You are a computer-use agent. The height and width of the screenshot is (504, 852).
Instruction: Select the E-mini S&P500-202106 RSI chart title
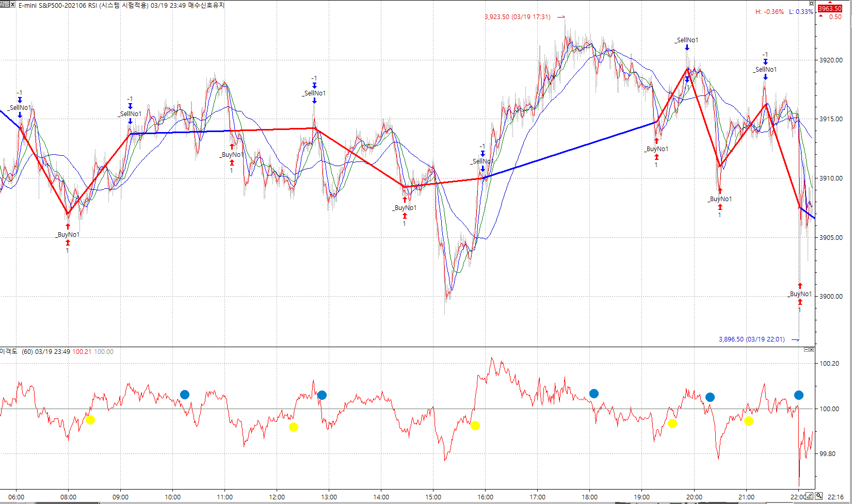(83, 6)
